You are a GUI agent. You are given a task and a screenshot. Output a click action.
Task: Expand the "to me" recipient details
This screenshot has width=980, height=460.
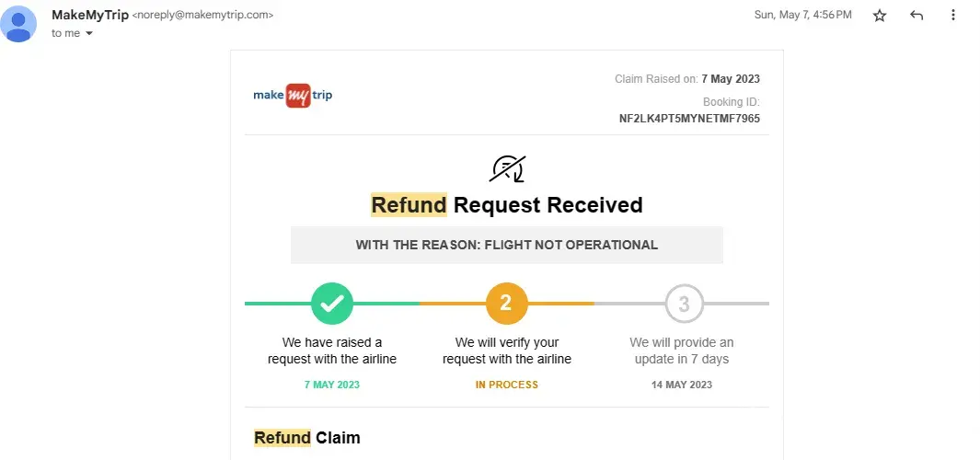[x=89, y=34]
